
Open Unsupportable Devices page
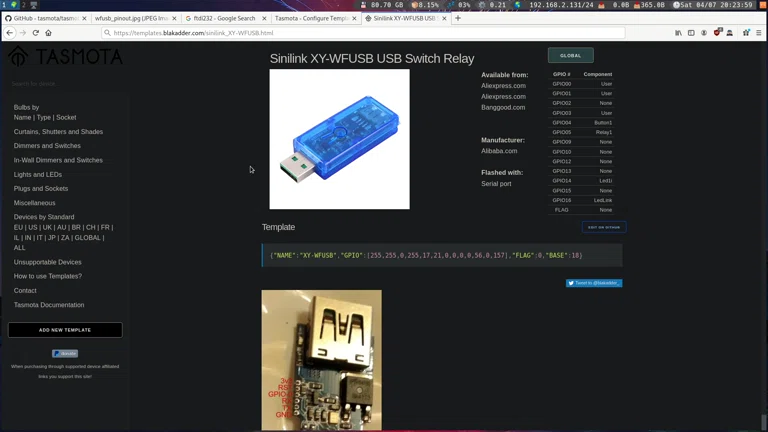point(48,262)
